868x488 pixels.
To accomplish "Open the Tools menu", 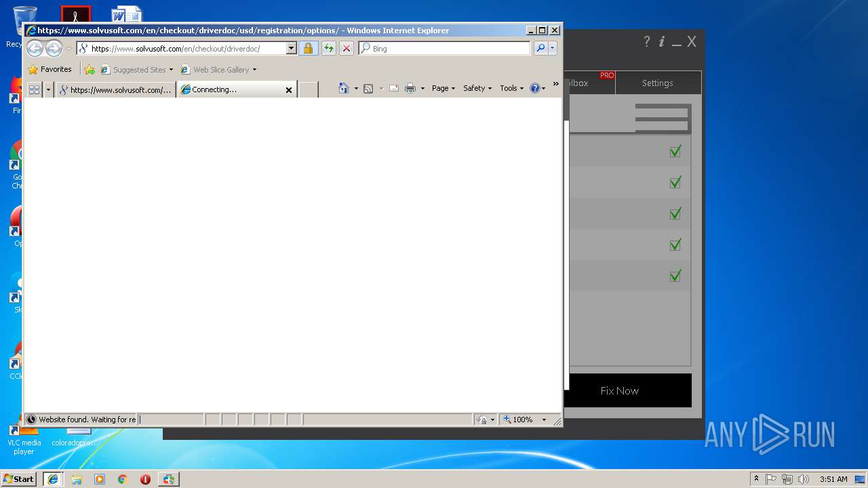I will coord(512,88).
